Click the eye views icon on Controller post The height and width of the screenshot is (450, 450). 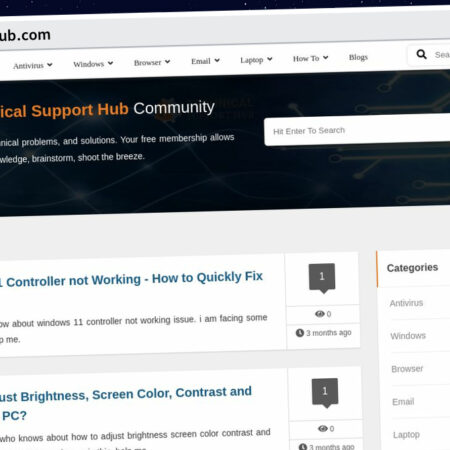click(x=320, y=314)
